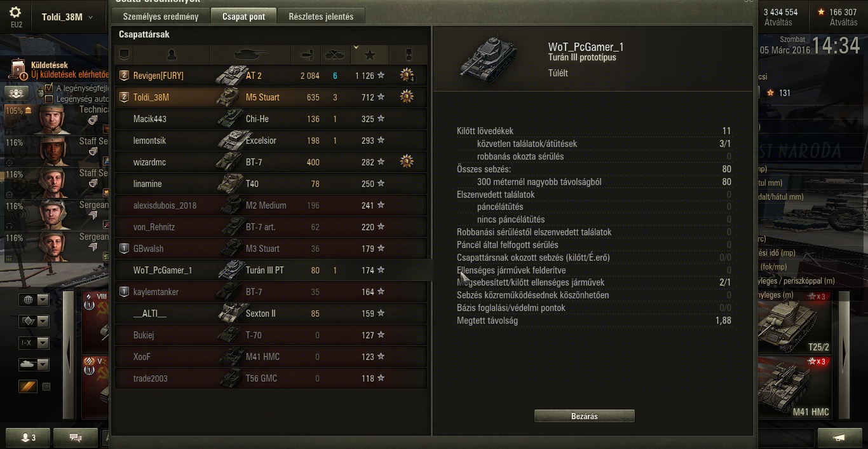
Task: Sort teammates by kills column icon
Action: tap(335, 55)
